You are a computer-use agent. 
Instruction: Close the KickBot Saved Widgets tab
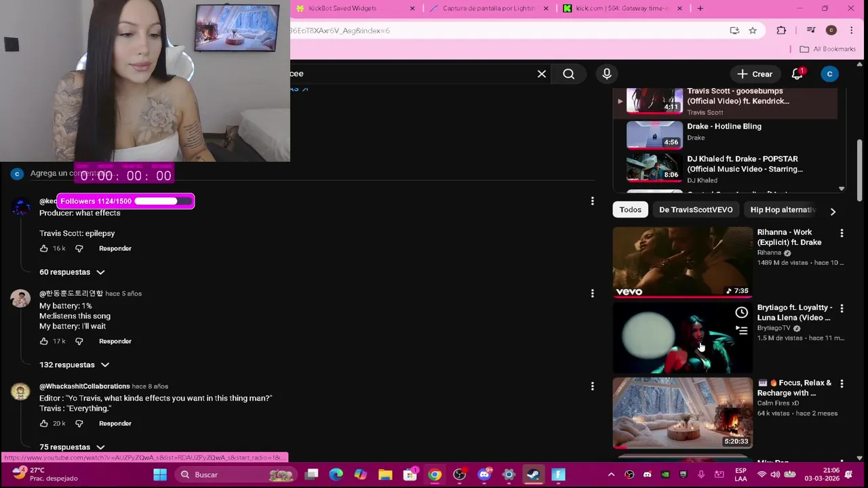(x=413, y=8)
